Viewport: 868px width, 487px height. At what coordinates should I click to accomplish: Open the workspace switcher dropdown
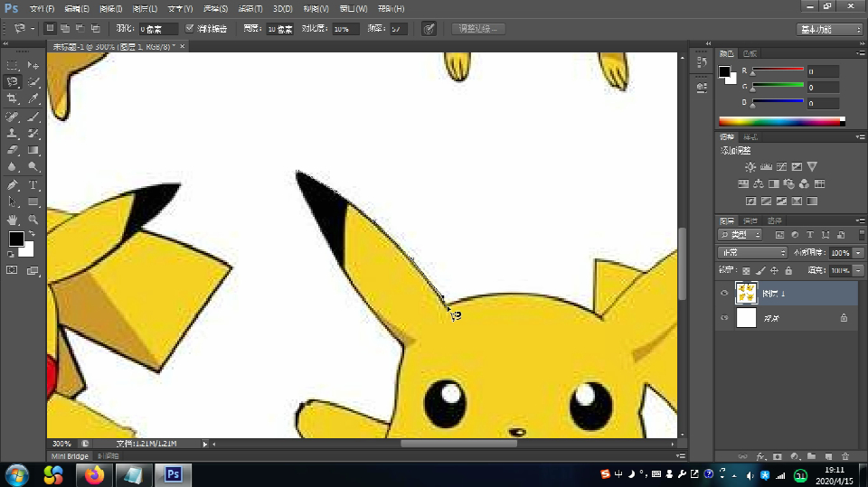coord(830,30)
